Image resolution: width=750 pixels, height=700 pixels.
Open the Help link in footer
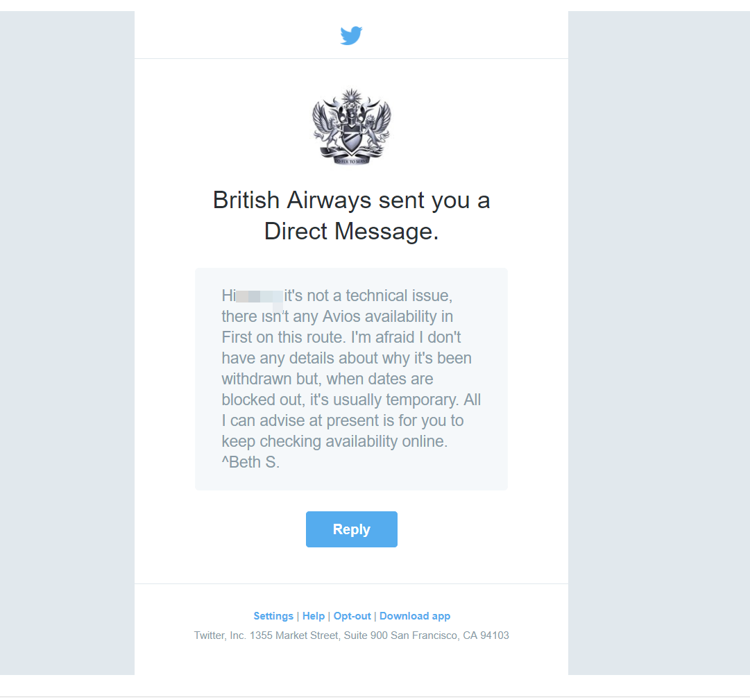point(314,616)
